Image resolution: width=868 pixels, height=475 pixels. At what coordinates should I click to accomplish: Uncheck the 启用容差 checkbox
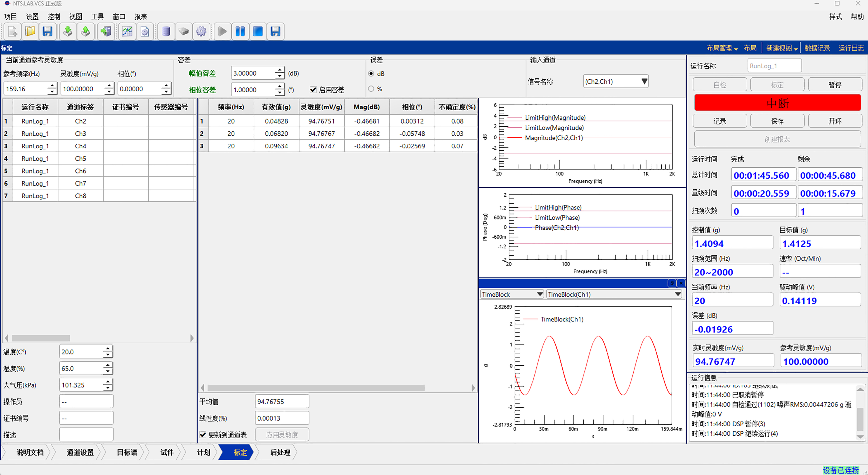click(313, 90)
